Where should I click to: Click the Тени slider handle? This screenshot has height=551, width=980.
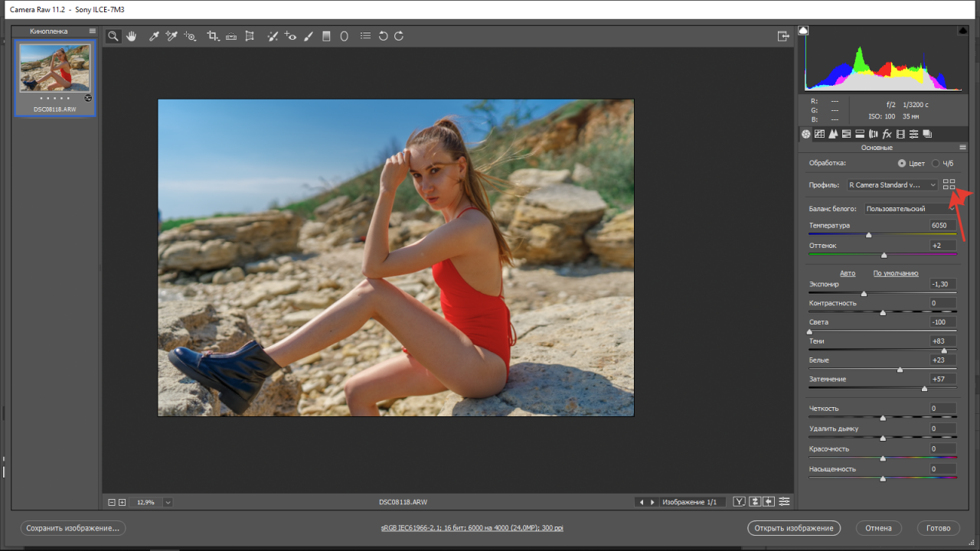(944, 350)
